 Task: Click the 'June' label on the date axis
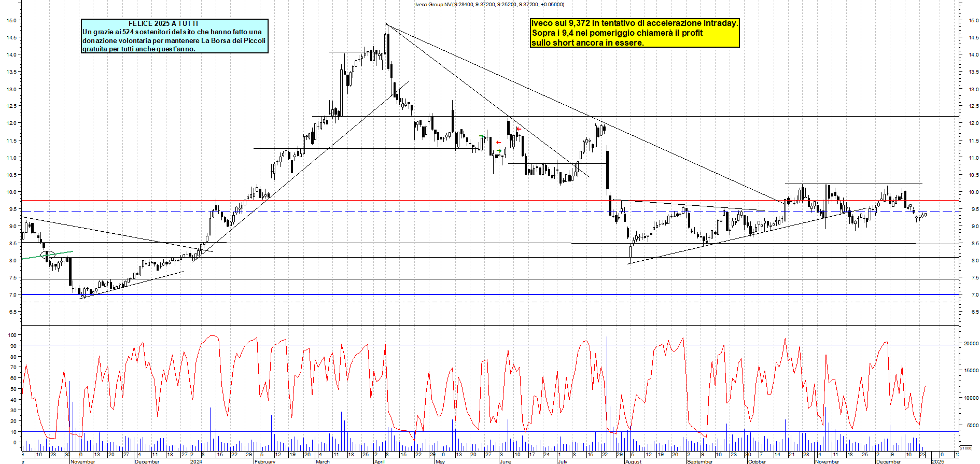(x=505, y=461)
